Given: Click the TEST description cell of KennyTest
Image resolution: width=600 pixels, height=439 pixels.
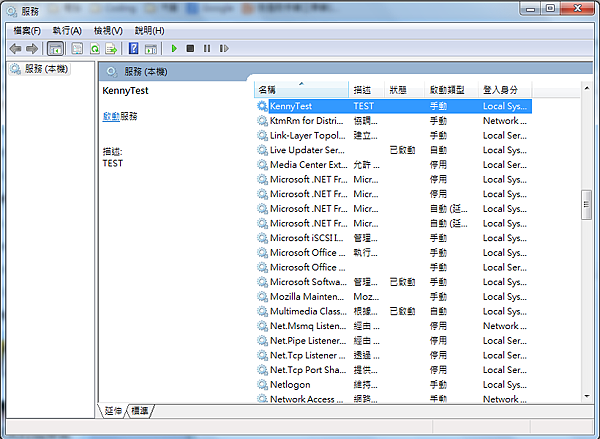Looking at the screenshot, I should pyautogui.click(x=364, y=106).
